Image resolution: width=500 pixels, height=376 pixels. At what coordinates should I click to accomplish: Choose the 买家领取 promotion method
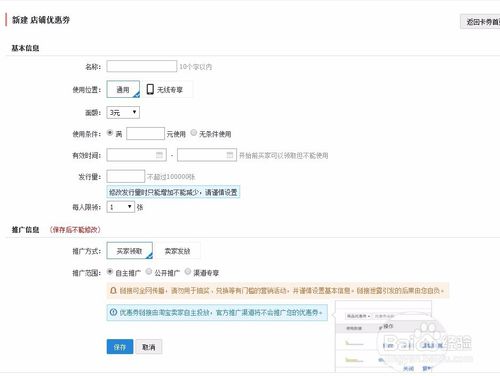pos(130,251)
